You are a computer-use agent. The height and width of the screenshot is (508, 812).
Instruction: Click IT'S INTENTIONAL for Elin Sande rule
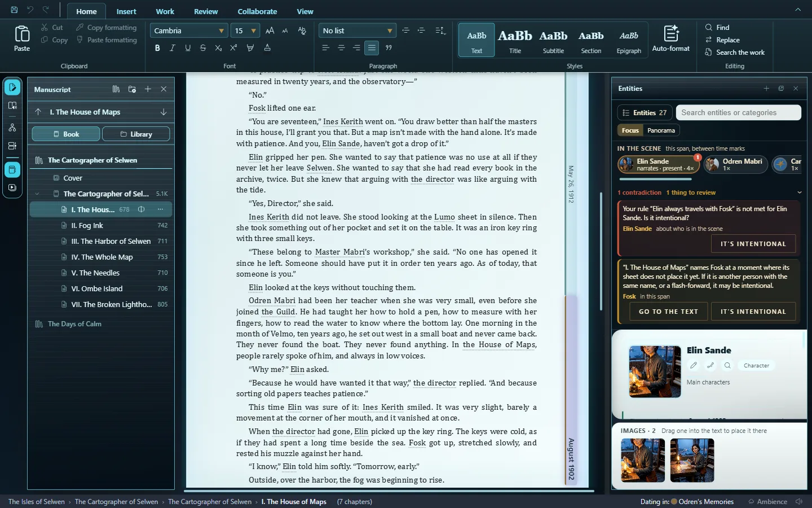753,244
